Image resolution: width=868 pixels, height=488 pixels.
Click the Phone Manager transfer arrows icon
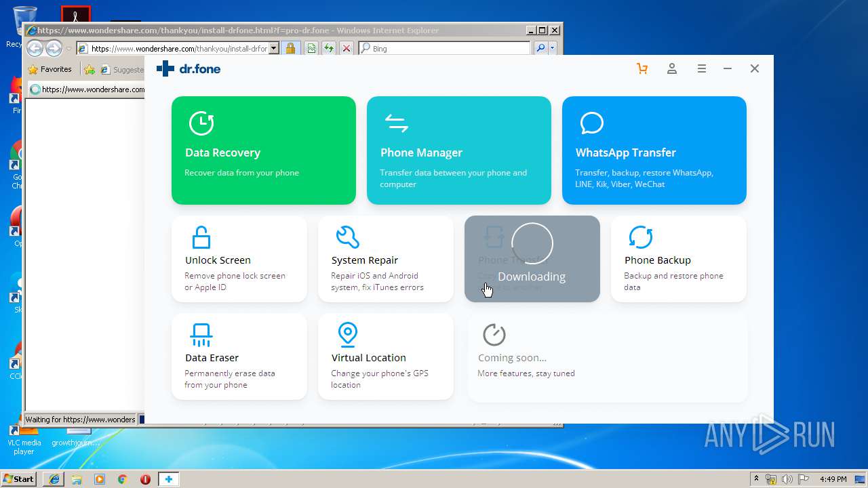tap(396, 123)
